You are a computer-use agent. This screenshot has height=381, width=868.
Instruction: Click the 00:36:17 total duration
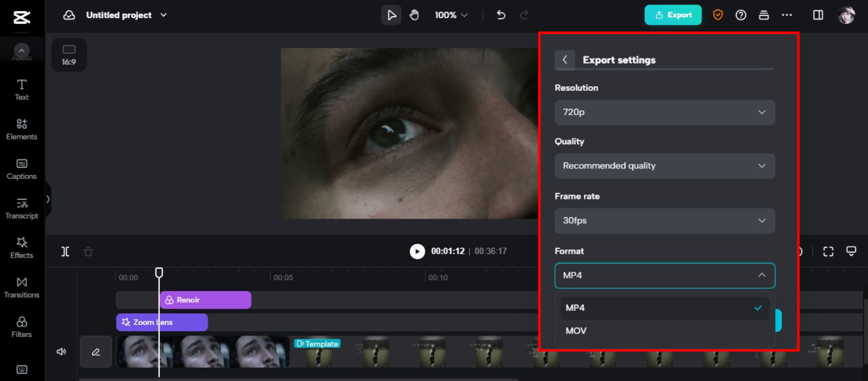pyautogui.click(x=491, y=251)
